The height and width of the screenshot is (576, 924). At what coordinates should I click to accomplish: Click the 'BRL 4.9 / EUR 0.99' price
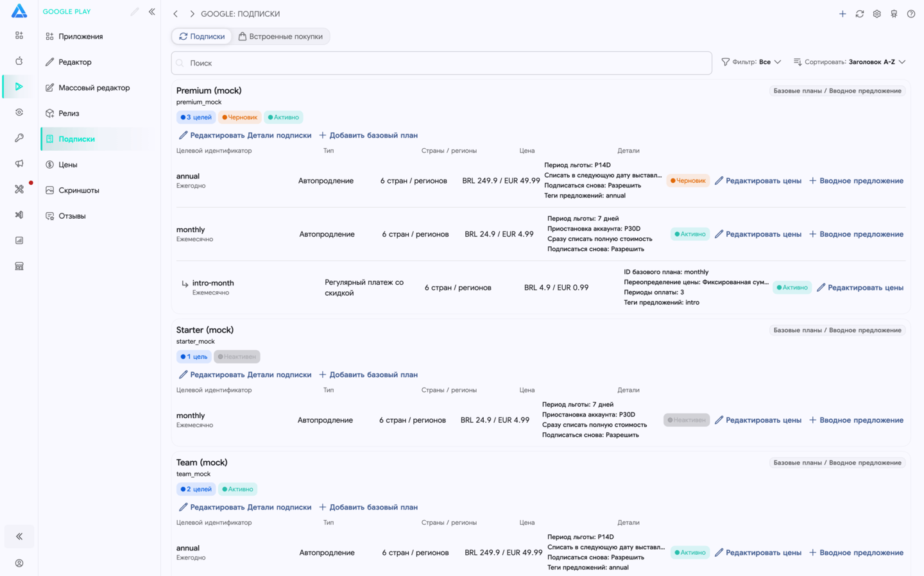click(556, 287)
